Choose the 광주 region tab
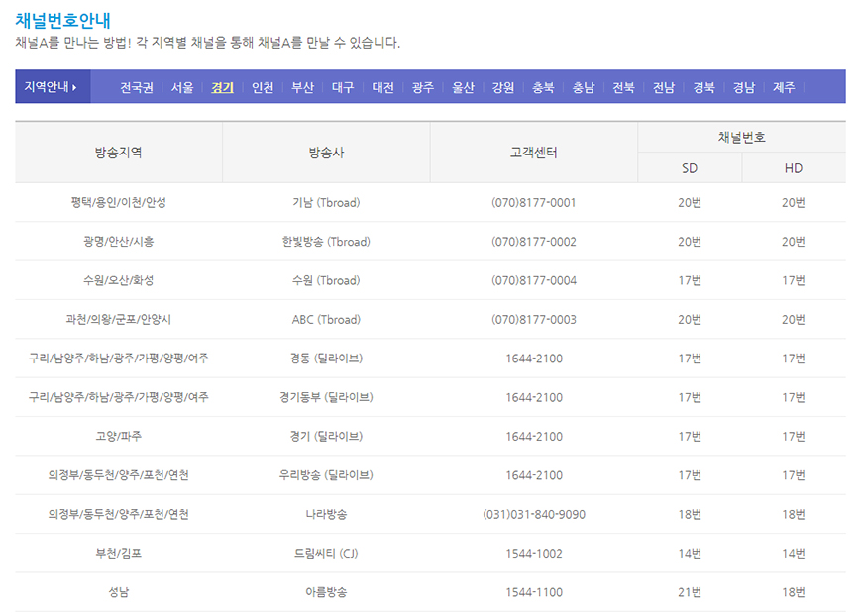The width and height of the screenshot is (862, 616). [x=423, y=87]
